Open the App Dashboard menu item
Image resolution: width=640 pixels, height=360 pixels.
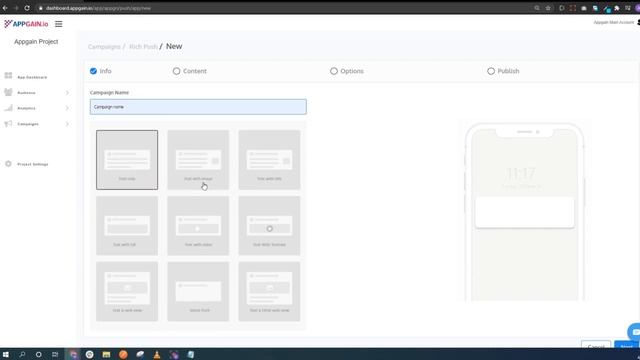tap(32, 77)
